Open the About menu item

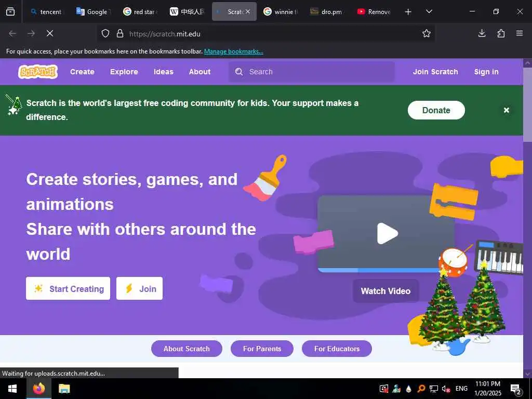(199, 72)
